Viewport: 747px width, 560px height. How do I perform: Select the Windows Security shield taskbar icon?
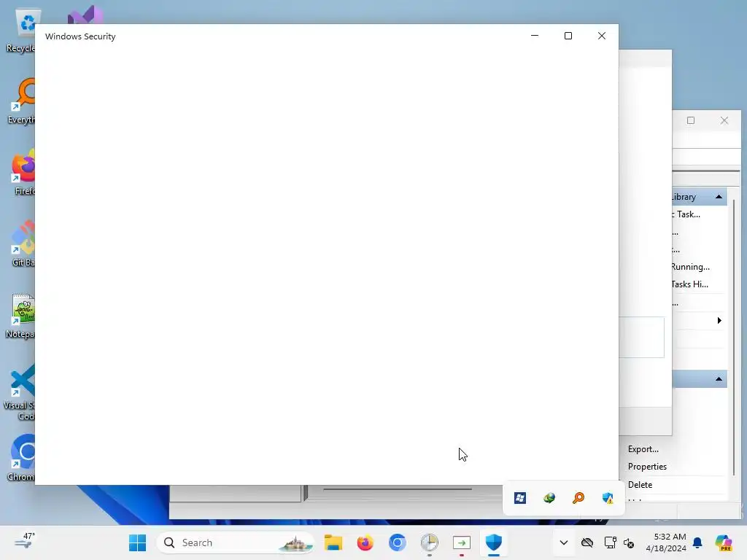pyautogui.click(x=494, y=542)
